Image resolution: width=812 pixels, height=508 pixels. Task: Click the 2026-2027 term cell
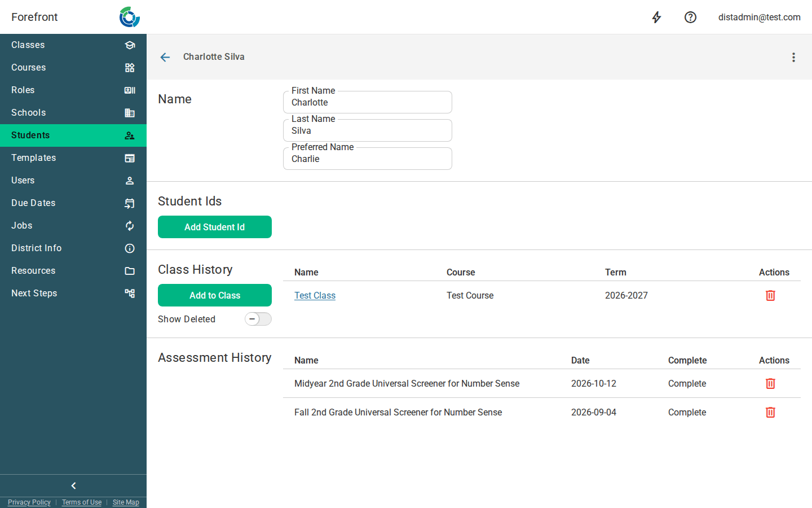(626, 295)
